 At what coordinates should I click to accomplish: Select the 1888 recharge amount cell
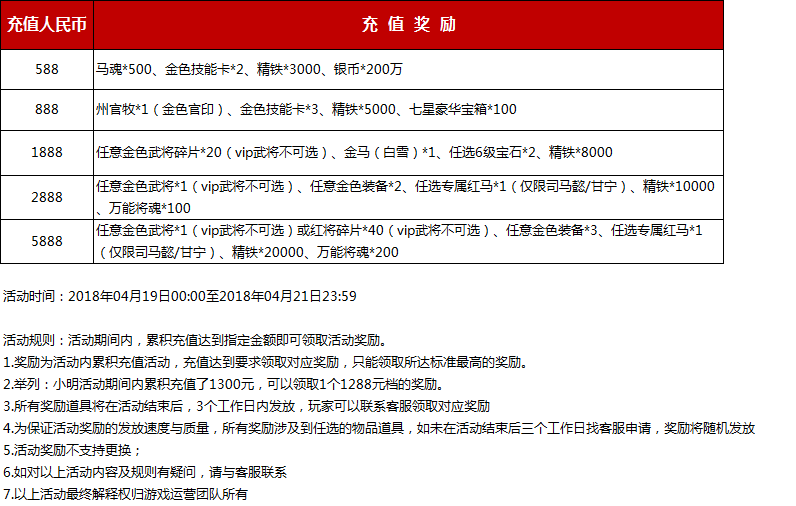coord(47,153)
